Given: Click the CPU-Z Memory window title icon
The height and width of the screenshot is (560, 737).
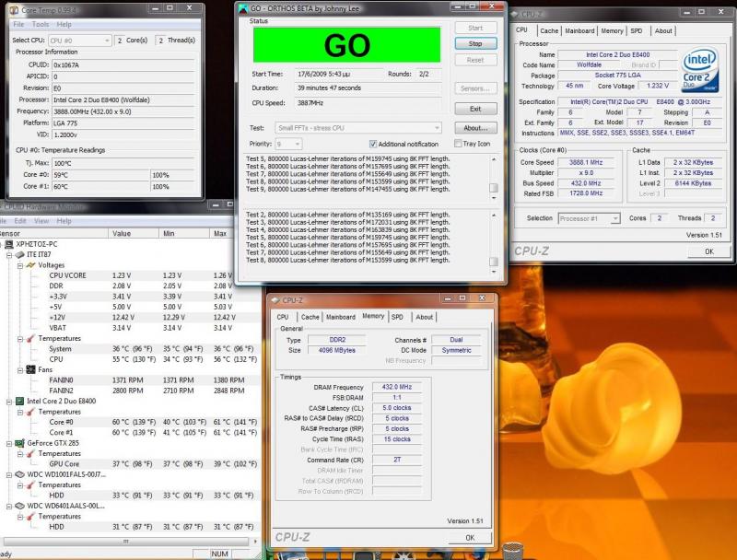Looking at the screenshot, I should (275, 299).
